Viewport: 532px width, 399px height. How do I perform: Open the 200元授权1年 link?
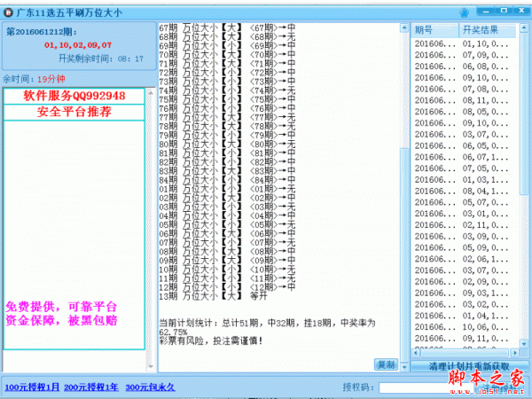coord(91,387)
